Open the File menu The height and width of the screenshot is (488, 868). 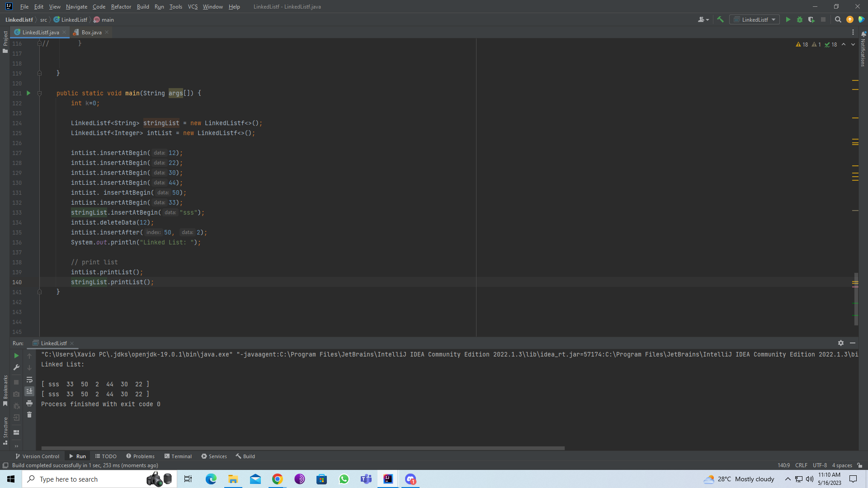pyautogui.click(x=24, y=6)
